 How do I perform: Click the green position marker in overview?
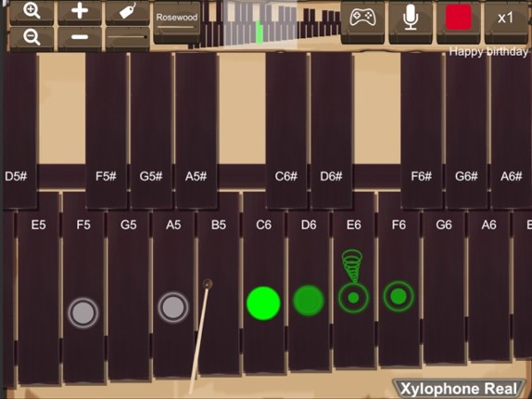[260, 32]
